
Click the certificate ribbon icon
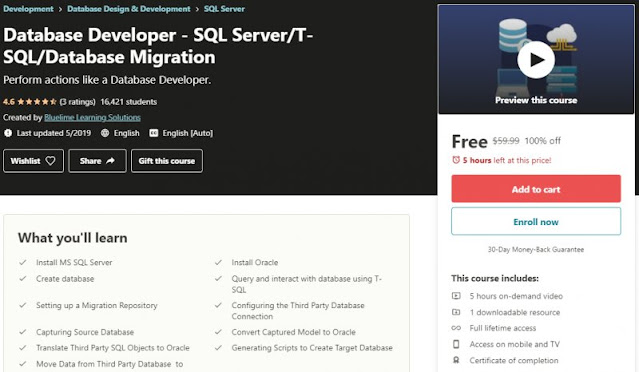point(456,360)
